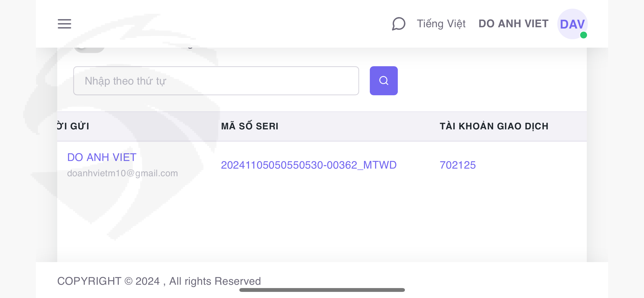Screen dimensions: 644x298
Task: Click the gray home indicator bar
Action: 322,290
